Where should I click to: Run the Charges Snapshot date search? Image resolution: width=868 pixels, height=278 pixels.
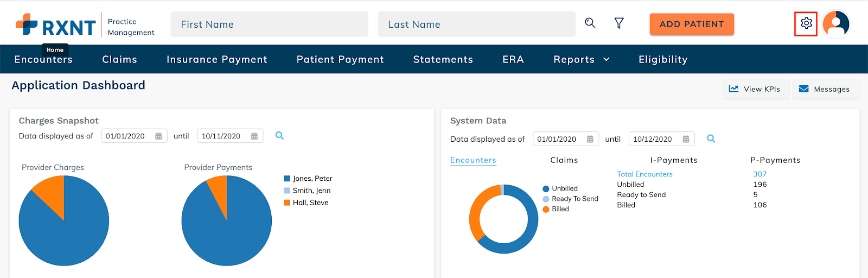coord(279,136)
